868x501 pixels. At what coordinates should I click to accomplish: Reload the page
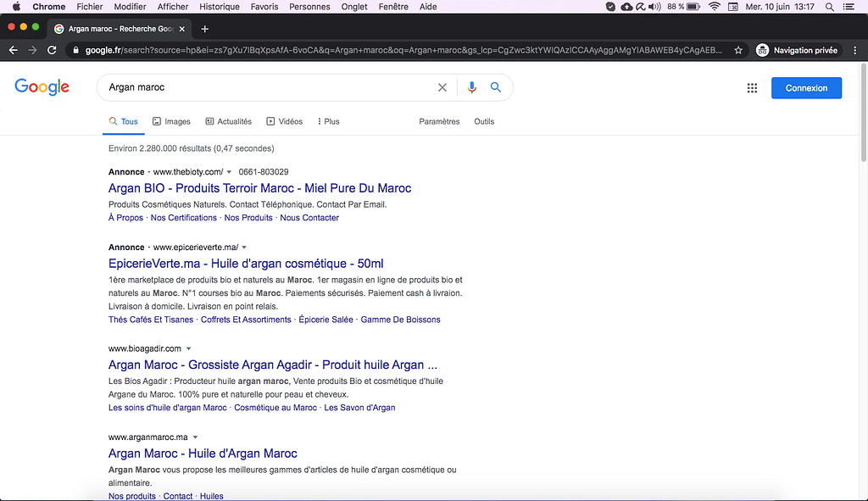click(52, 50)
